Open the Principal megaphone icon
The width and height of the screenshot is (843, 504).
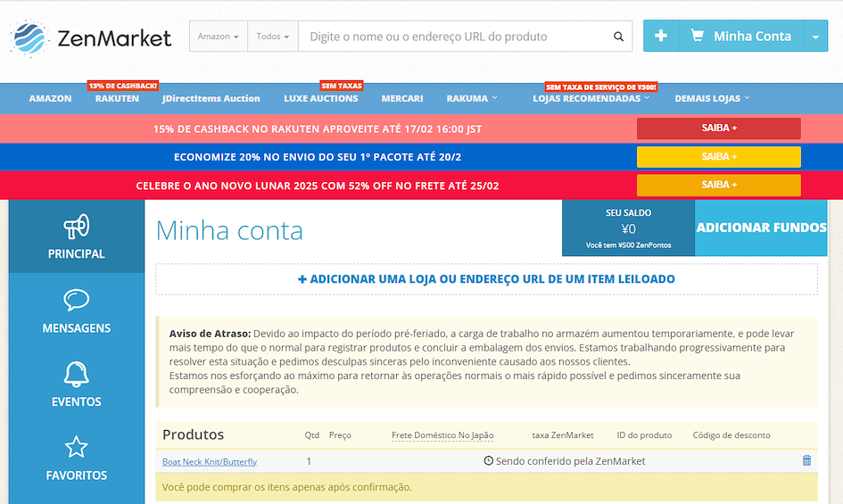coord(77,227)
